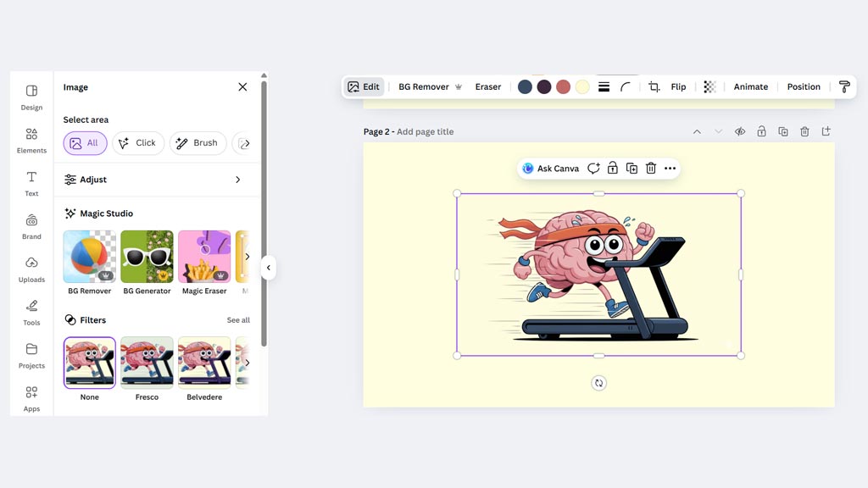Click the Flip button
Screen dimensions: 868x488
click(678, 87)
